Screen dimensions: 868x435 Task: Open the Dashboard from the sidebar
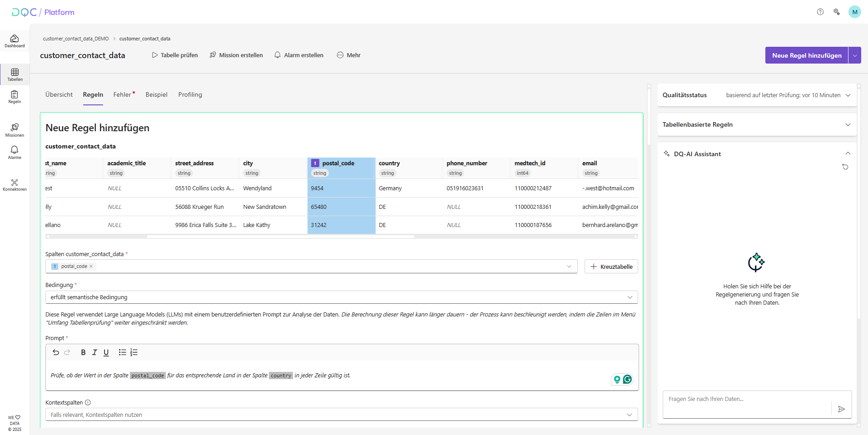click(15, 40)
